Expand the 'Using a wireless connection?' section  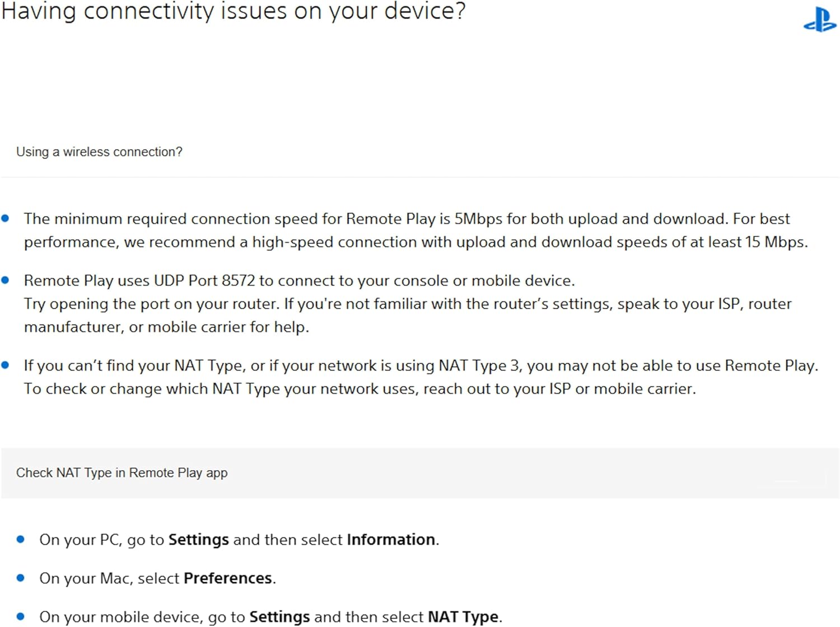[x=420, y=152]
